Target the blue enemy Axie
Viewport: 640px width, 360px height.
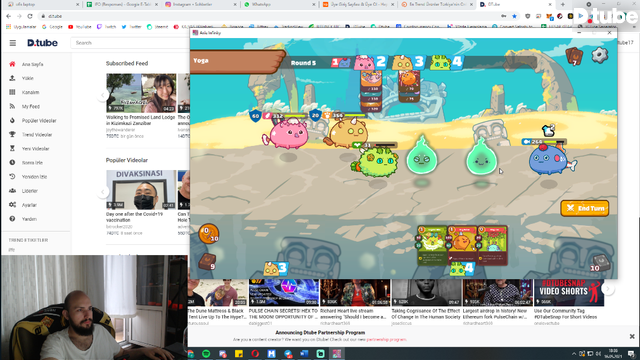(x=551, y=160)
